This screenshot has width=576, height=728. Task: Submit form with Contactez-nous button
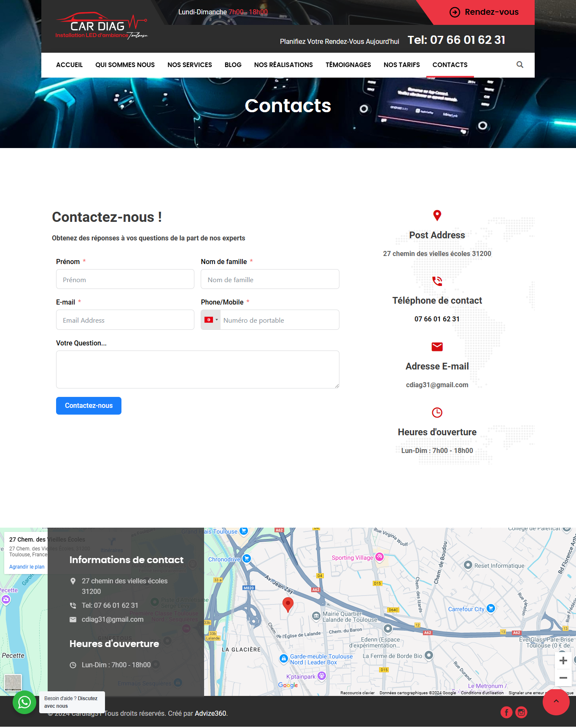(89, 406)
